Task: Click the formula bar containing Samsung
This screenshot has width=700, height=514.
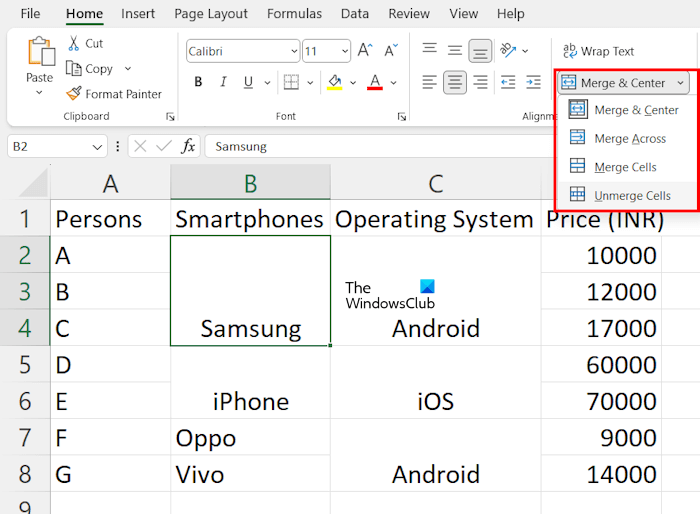Action: (379, 146)
